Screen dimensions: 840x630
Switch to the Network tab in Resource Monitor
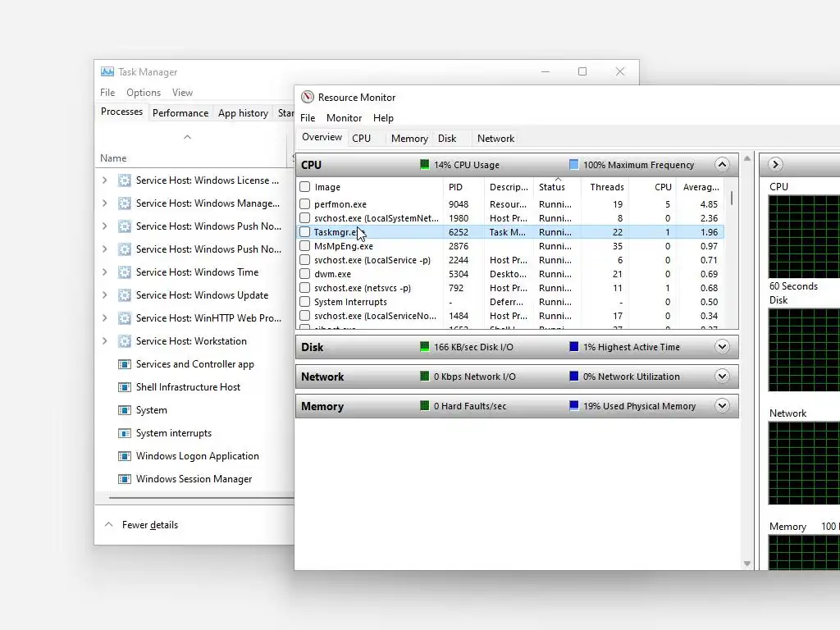tap(495, 138)
